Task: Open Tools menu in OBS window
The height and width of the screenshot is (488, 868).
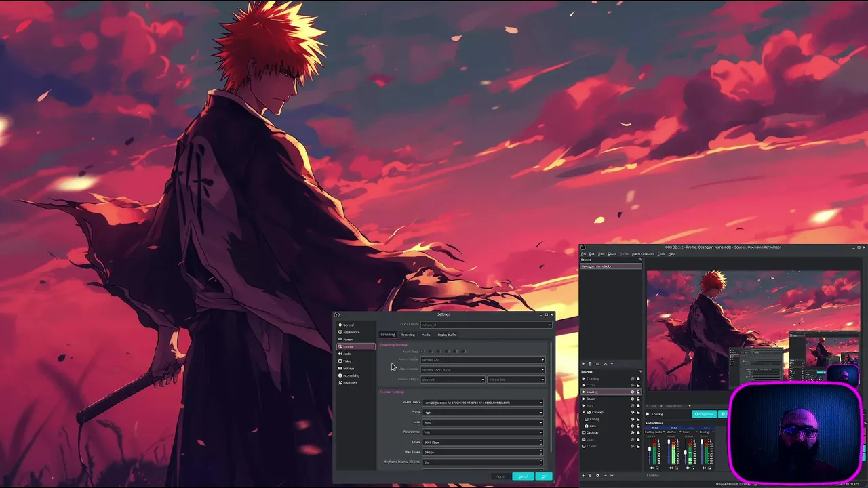Action: tap(661, 253)
